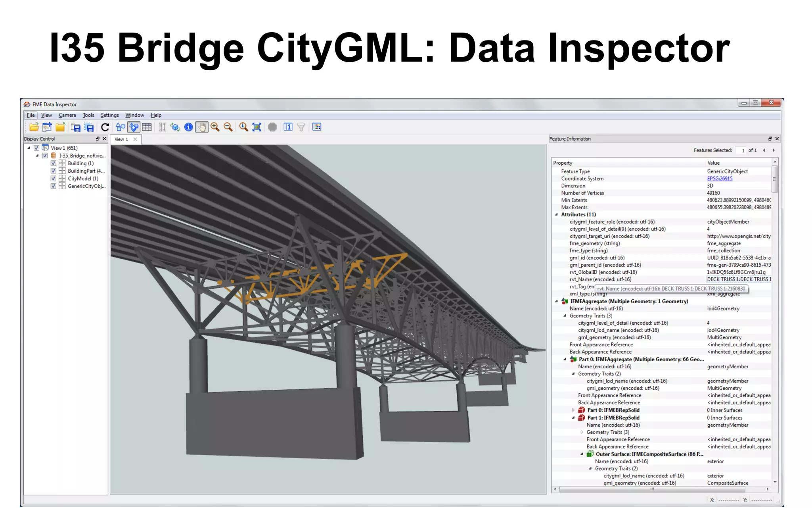Click the Measure ruler tool icon
This screenshot has height=508, width=812.
click(x=162, y=127)
